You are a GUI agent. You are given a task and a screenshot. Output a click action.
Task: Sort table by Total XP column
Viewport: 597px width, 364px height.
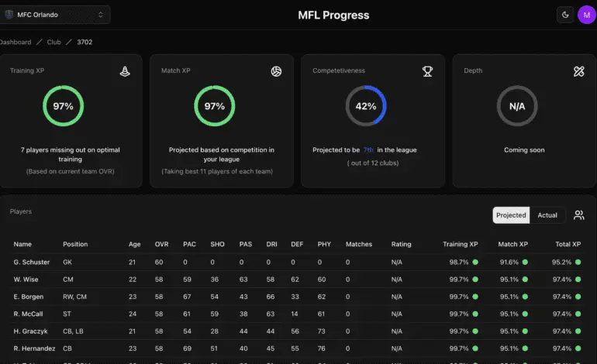click(568, 244)
